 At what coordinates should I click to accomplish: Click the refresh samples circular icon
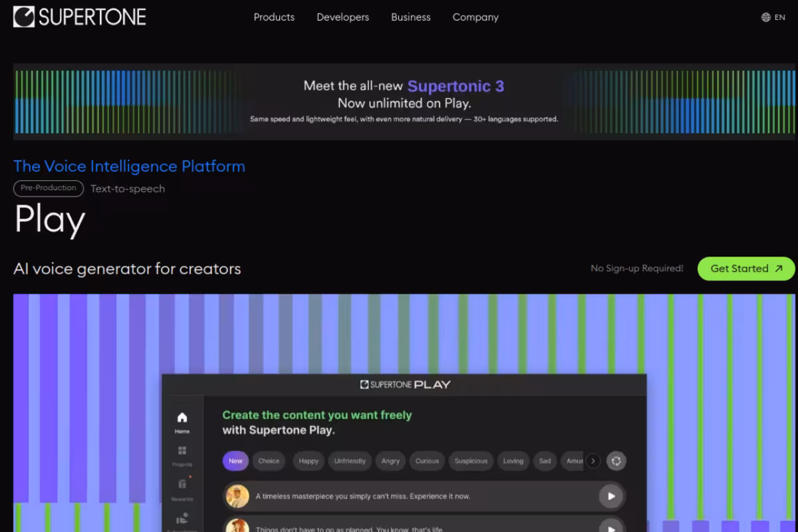pyautogui.click(x=616, y=461)
